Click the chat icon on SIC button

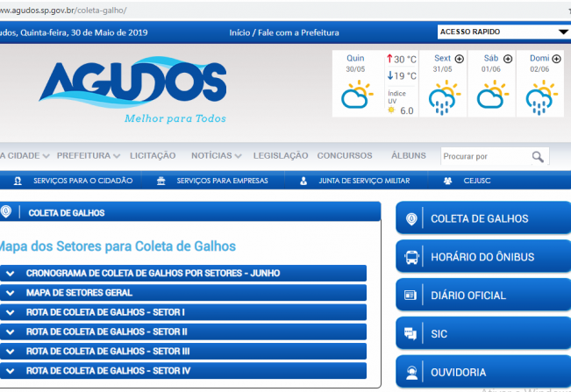click(411, 333)
